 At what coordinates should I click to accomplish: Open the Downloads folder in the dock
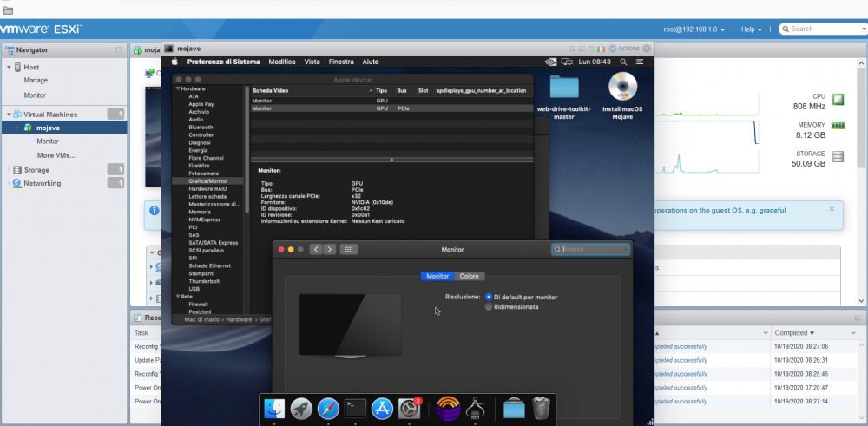[x=514, y=409]
